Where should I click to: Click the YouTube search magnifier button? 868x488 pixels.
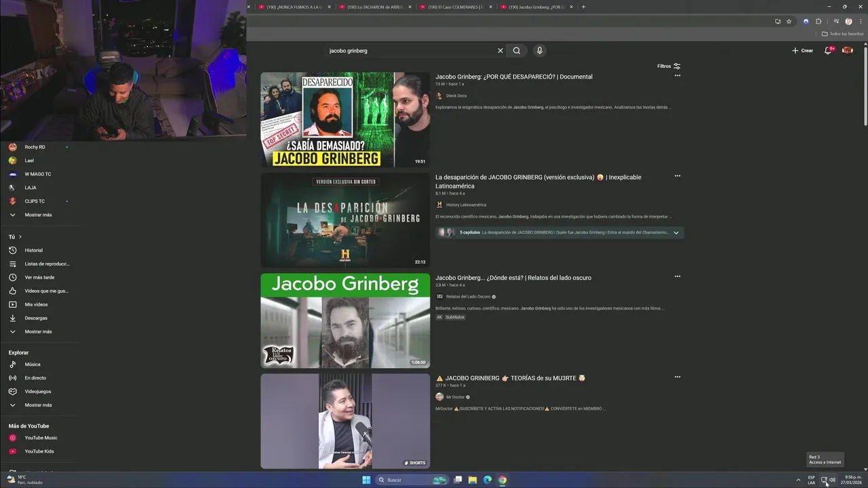(517, 51)
